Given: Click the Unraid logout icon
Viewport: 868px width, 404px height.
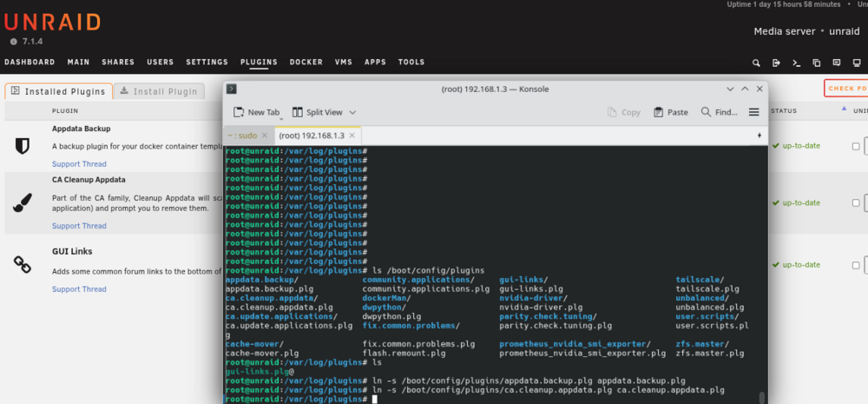Looking at the screenshot, I should [x=776, y=63].
